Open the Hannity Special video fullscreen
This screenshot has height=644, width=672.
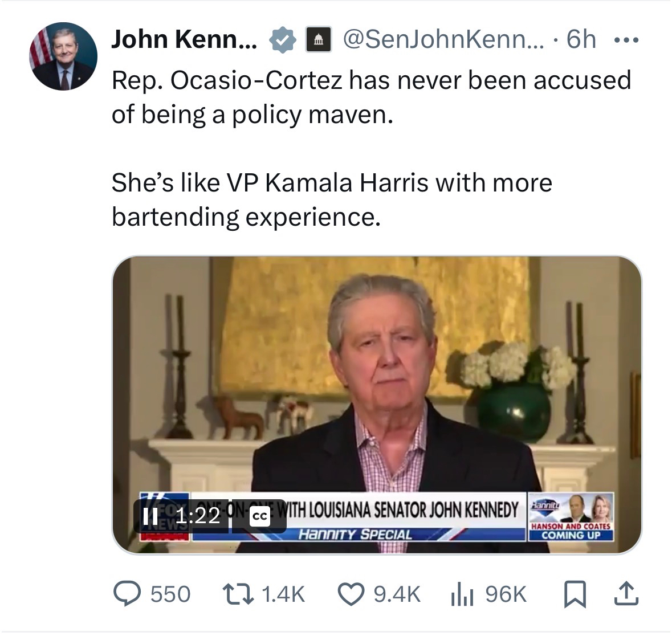(376, 388)
